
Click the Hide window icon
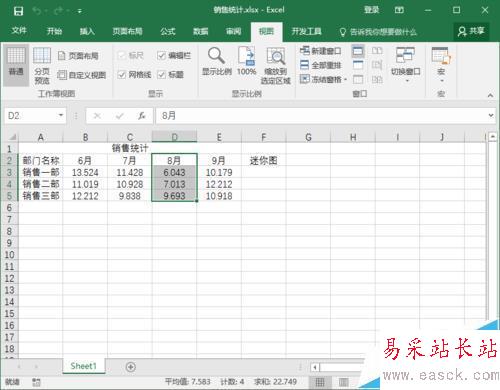[358, 65]
